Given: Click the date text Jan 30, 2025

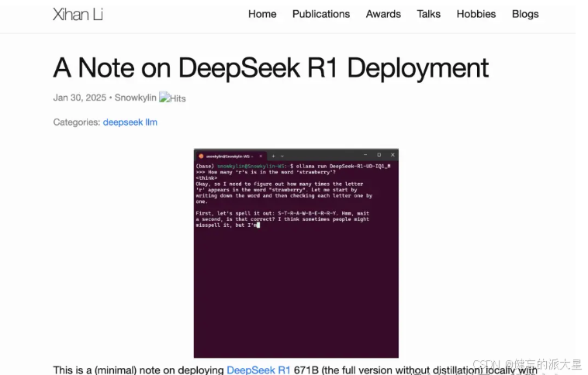Looking at the screenshot, I should click(x=79, y=98).
